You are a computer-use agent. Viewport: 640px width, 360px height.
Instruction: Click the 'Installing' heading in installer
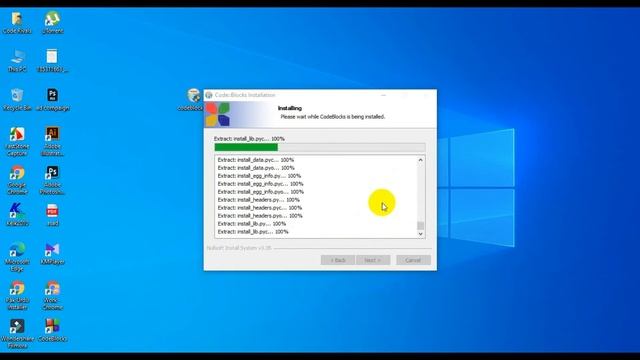[x=290, y=108]
